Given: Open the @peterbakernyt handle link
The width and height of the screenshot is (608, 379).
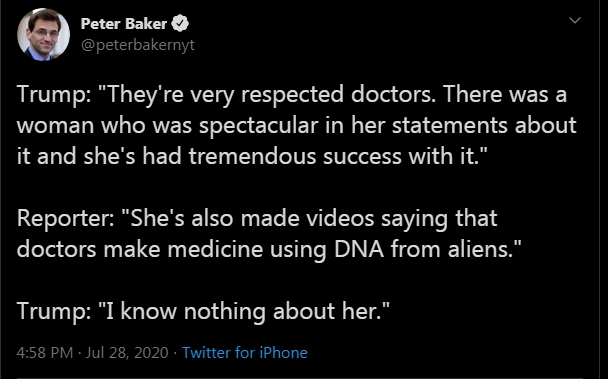Looking at the screenshot, I should [138, 45].
